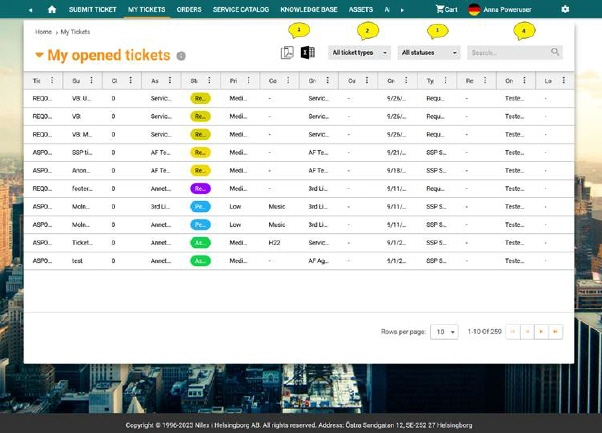Click the Home icon in navigation bar
Image resolution: width=602 pixels, height=433 pixels.
52,9
